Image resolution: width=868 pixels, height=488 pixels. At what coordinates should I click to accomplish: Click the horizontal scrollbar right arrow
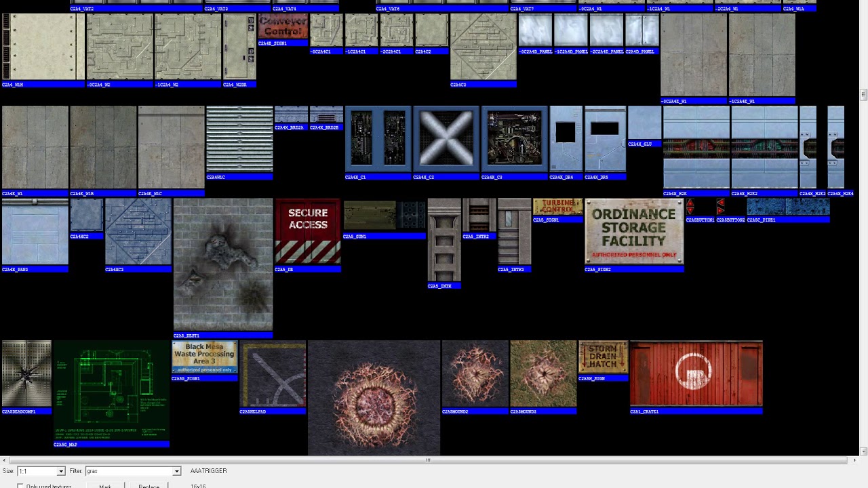tap(854, 460)
